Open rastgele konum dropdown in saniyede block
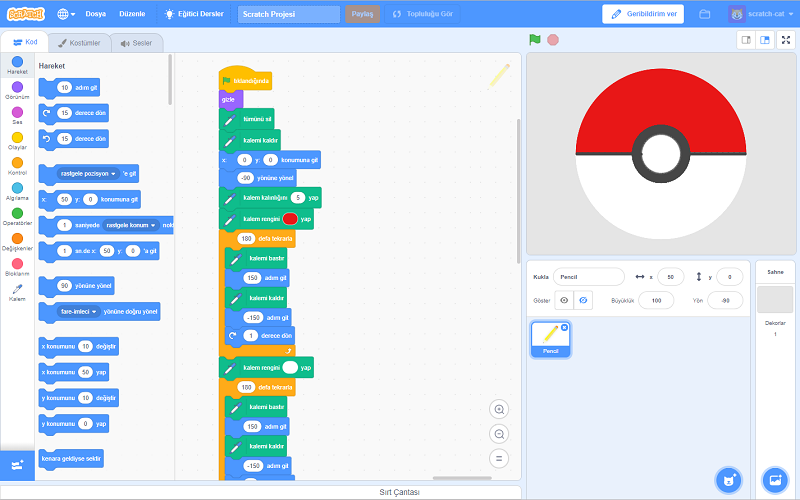800x500 pixels. pyautogui.click(x=131, y=225)
